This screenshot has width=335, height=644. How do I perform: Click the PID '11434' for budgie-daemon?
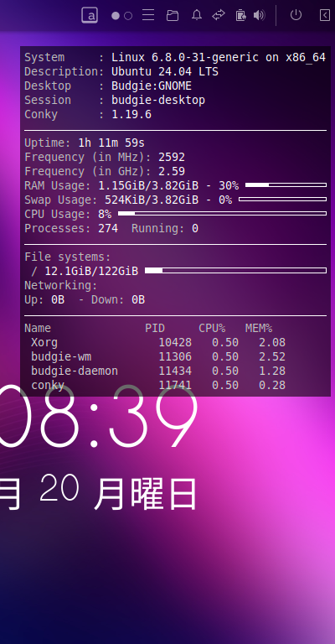click(x=175, y=371)
